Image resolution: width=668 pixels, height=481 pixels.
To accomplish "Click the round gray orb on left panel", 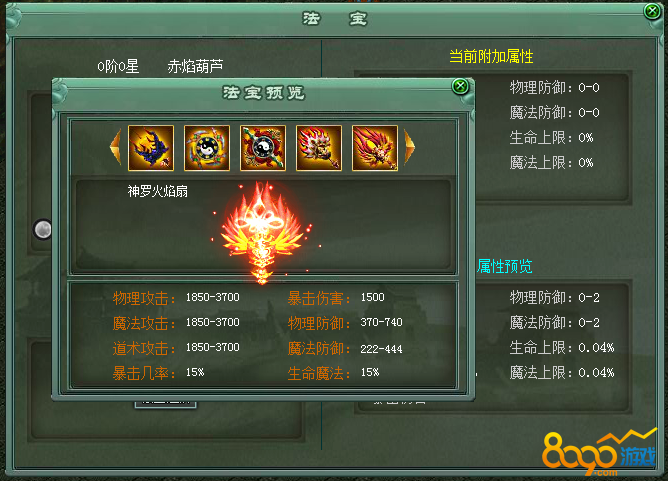I will click(43, 230).
